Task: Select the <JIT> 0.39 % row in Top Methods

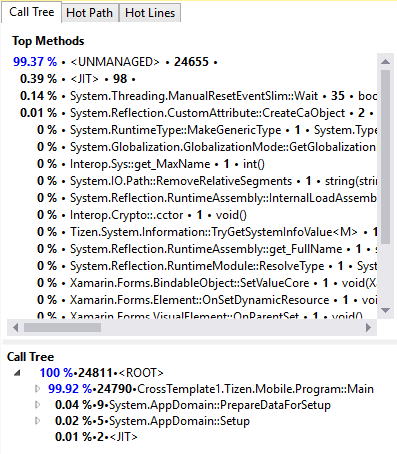Action: point(78,79)
